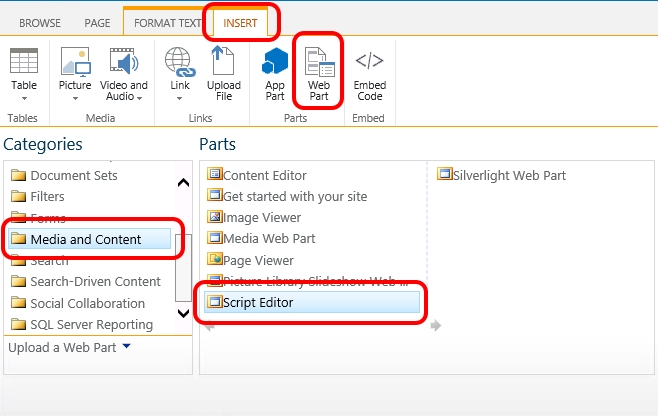The height and width of the screenshot is (416, 658).
Task: Select Social Collaboration category
Action: [87, 303]
